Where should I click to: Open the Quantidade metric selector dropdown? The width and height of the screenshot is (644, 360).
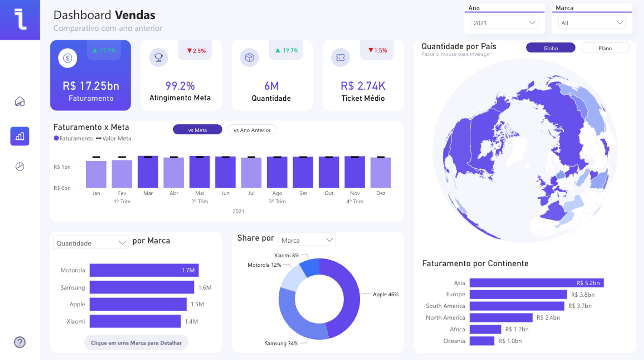click(90, 243)
